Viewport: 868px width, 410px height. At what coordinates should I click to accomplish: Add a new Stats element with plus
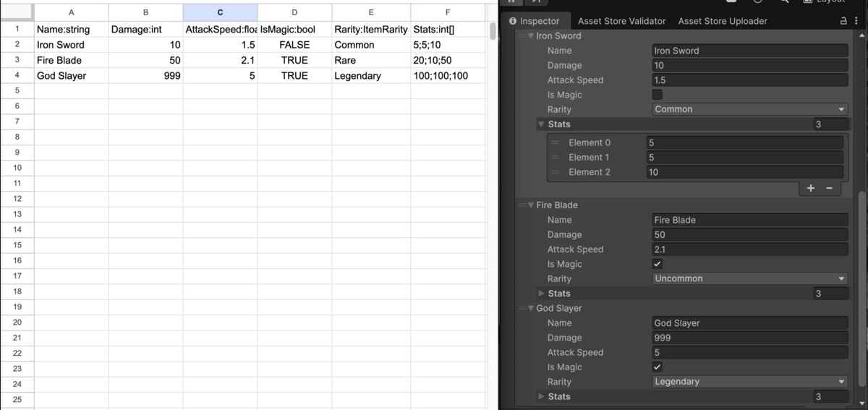[811, 188]
